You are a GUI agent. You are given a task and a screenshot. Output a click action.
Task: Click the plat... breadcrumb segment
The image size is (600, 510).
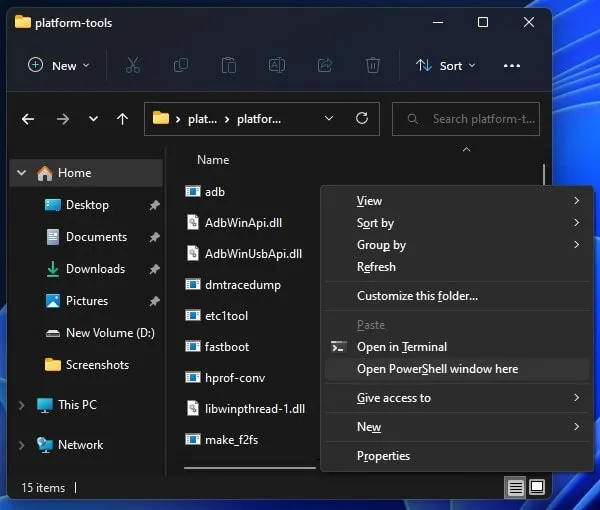click(202, 119)
